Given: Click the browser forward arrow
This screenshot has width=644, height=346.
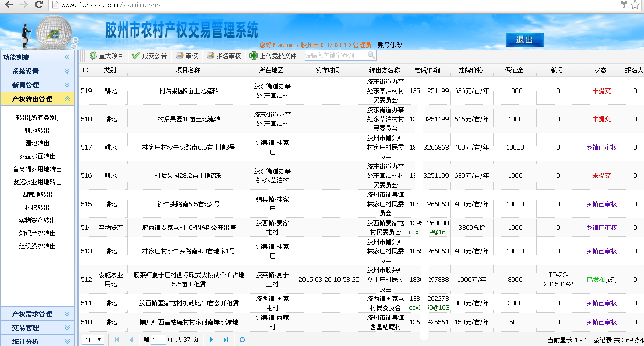Looking at the screenshot, I should (x=24, y=5).
